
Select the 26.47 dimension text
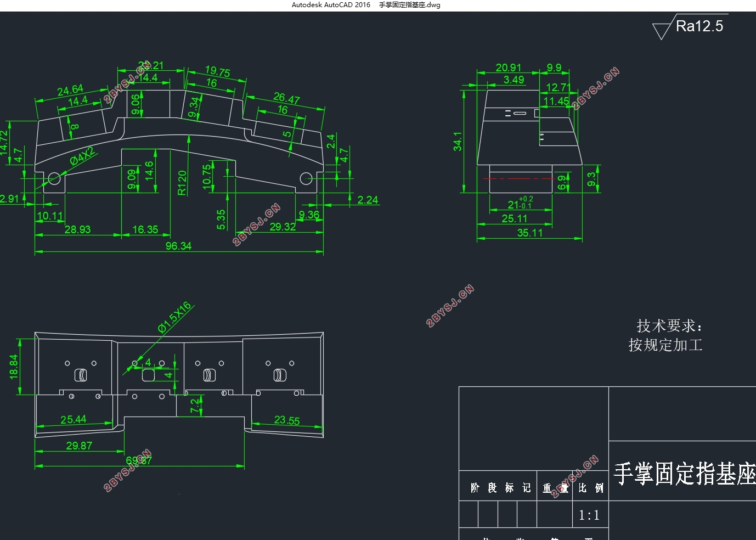click(x=286, y=98)
